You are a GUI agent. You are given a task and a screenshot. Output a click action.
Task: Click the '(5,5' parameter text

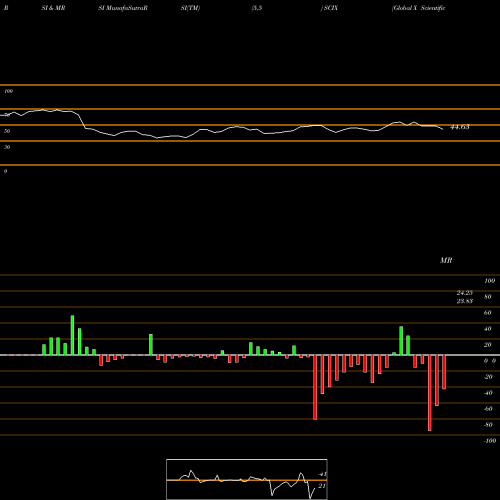257,8
